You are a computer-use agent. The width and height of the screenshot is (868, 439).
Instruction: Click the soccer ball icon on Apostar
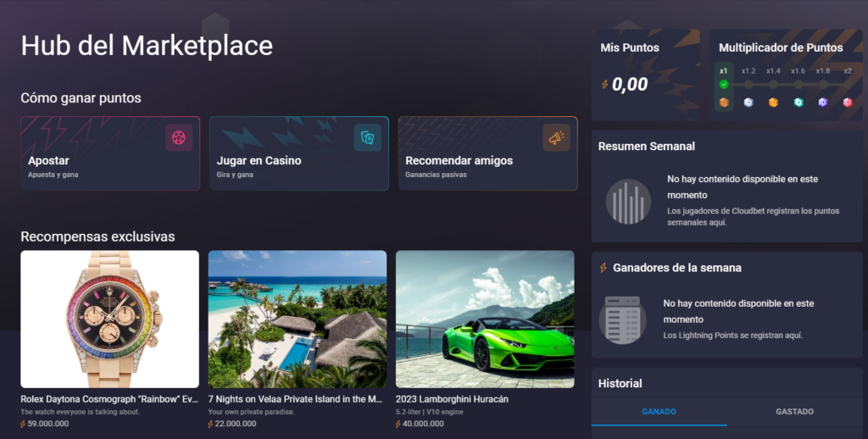(179, 138)
